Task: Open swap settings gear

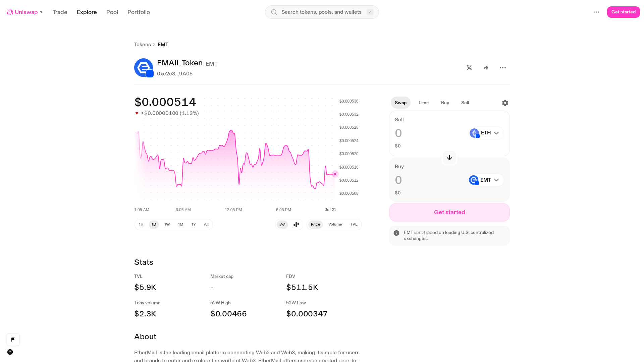Action: [505, 103]
